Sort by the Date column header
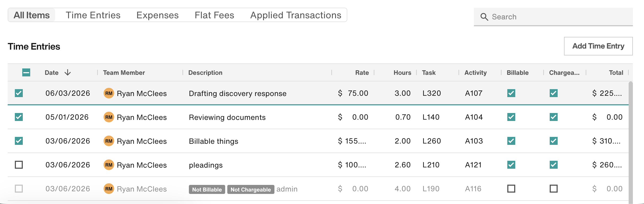The width and height of the screenshot is (644, 204). pyautogui.click(x=52, y=73)
